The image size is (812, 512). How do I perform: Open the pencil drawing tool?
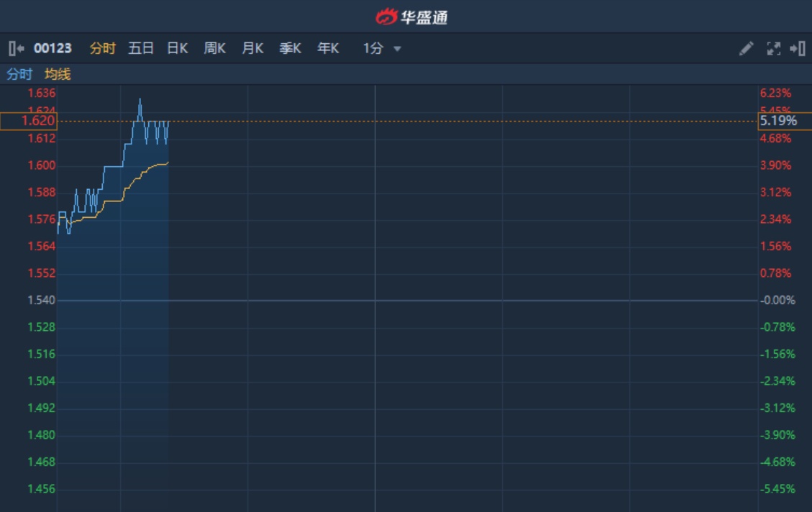pos(747,49)
